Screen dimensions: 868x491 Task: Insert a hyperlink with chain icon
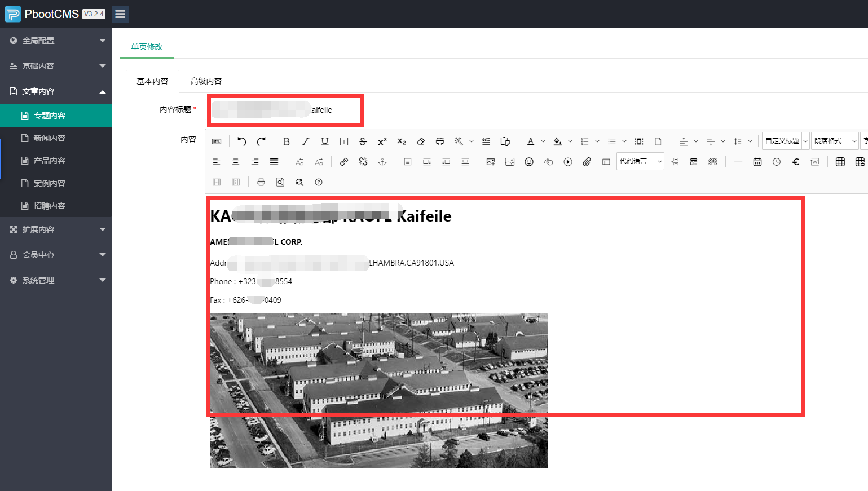tap(344, 162)
